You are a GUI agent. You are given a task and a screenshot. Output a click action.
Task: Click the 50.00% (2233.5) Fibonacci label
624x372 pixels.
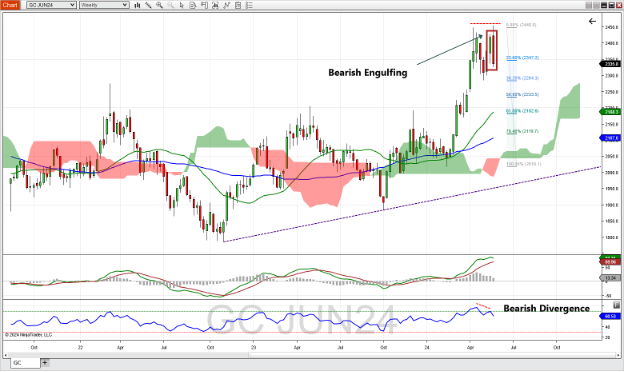click(522, 95)
